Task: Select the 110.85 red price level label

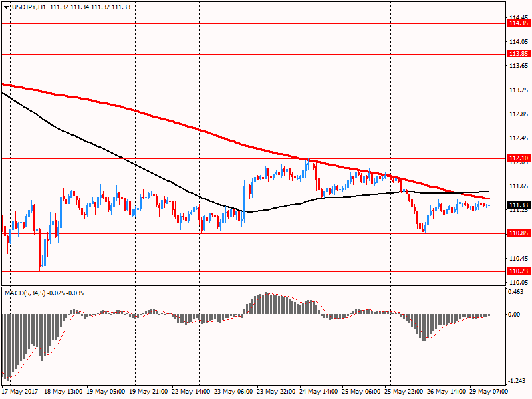Action: 519,233
